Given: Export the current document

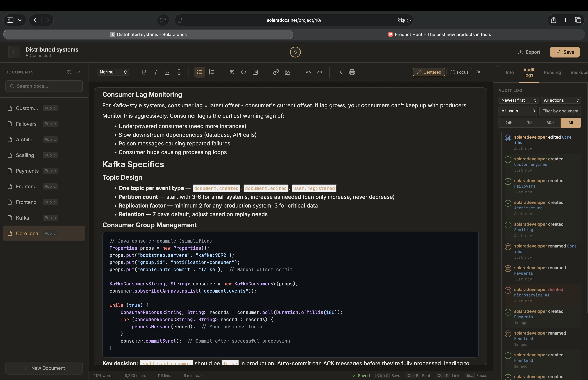Looking at the screenshot, I should (x=529, y=52).
